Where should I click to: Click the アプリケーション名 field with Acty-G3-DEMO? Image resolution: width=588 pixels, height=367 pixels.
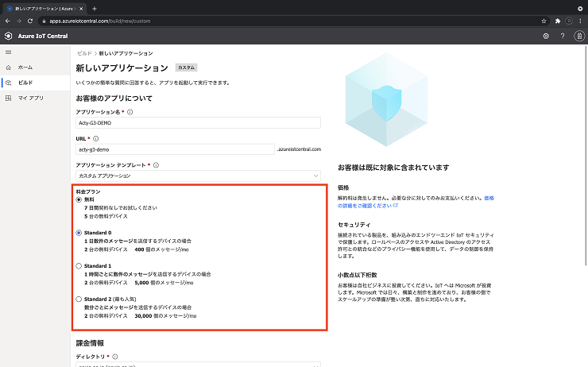[198, 123]
